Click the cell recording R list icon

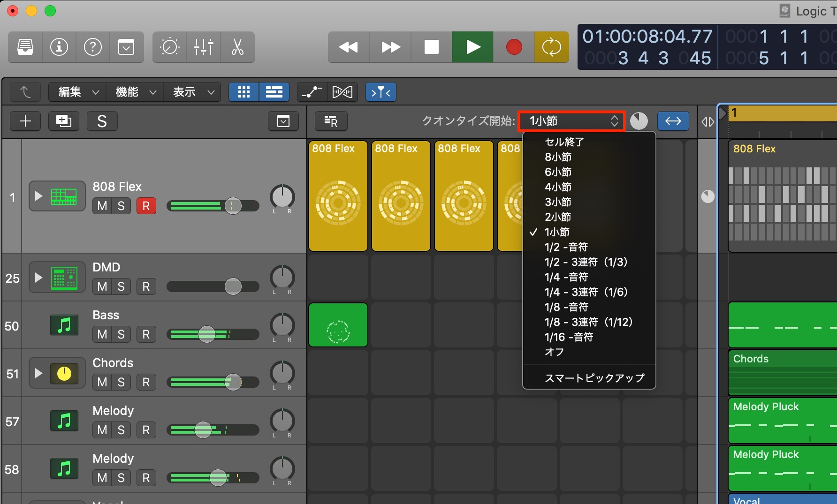(331, 121)
